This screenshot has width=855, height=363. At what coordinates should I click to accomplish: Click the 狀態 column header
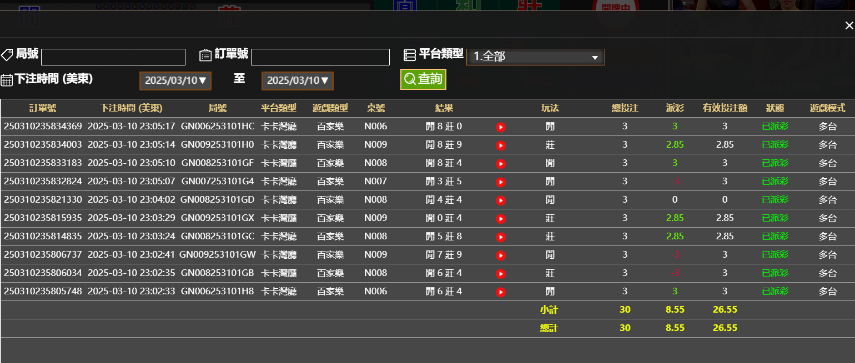pos(775,108)
